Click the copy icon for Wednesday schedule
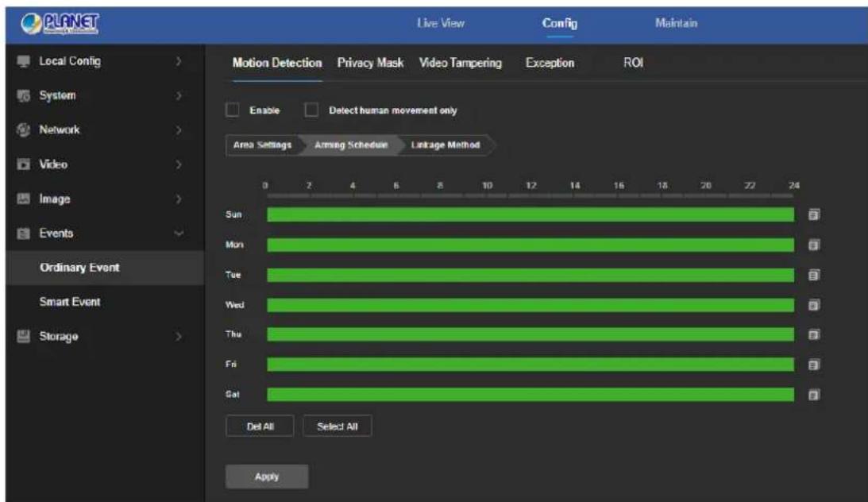Viewport: 868px width, 502px height. (x=813, y=304)
